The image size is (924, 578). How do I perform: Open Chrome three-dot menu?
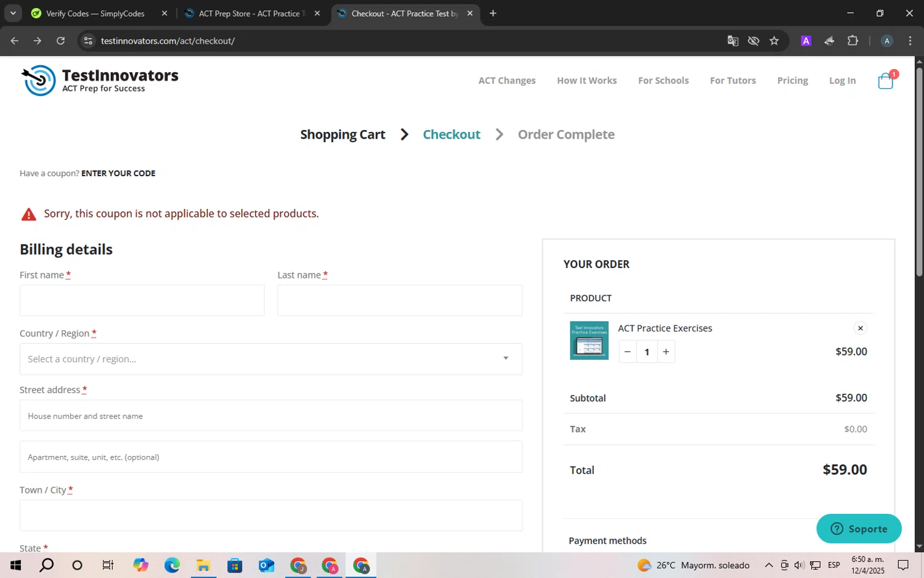pos(910,41)
